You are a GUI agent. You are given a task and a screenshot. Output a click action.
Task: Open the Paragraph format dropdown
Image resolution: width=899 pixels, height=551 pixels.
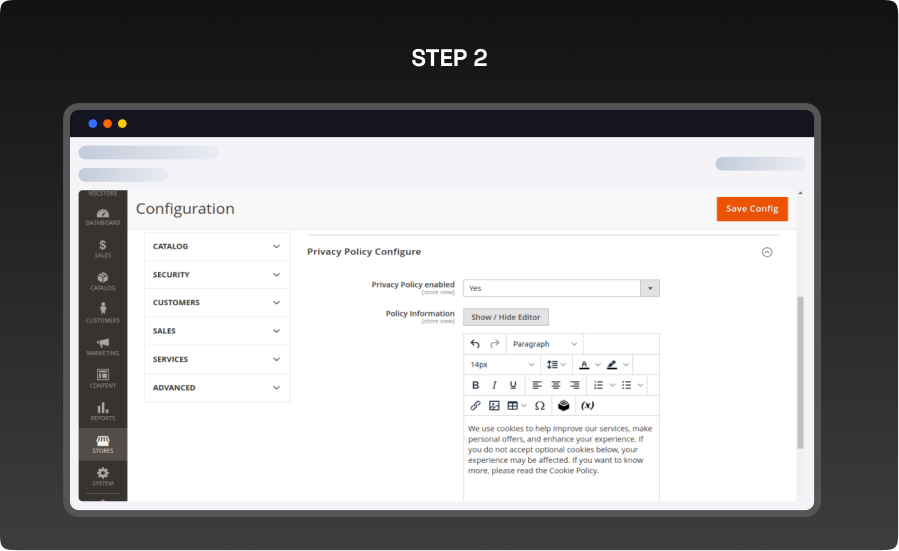pos(545,344)
